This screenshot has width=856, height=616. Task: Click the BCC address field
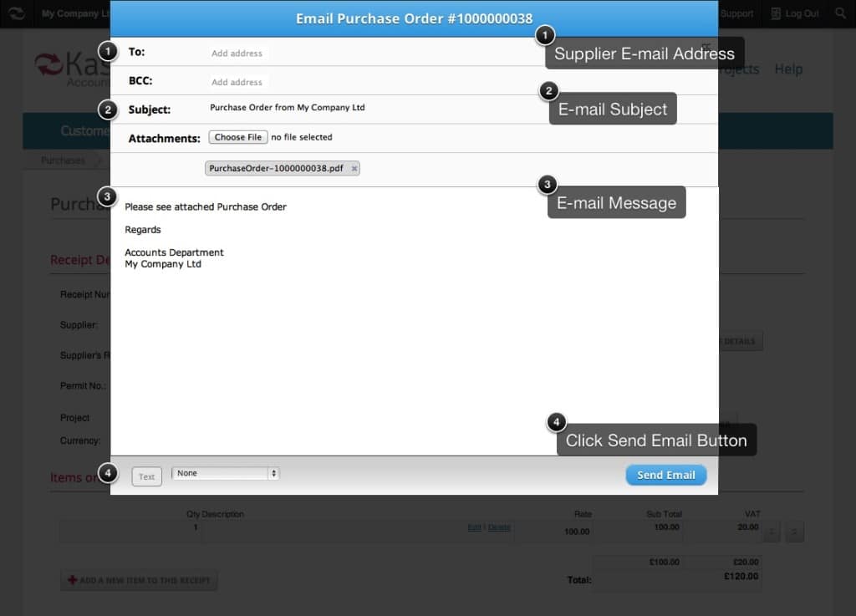(368, 82)
